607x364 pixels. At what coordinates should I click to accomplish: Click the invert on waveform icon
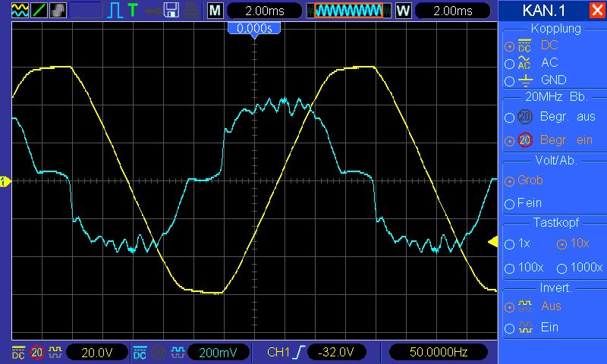pos(525,328)
